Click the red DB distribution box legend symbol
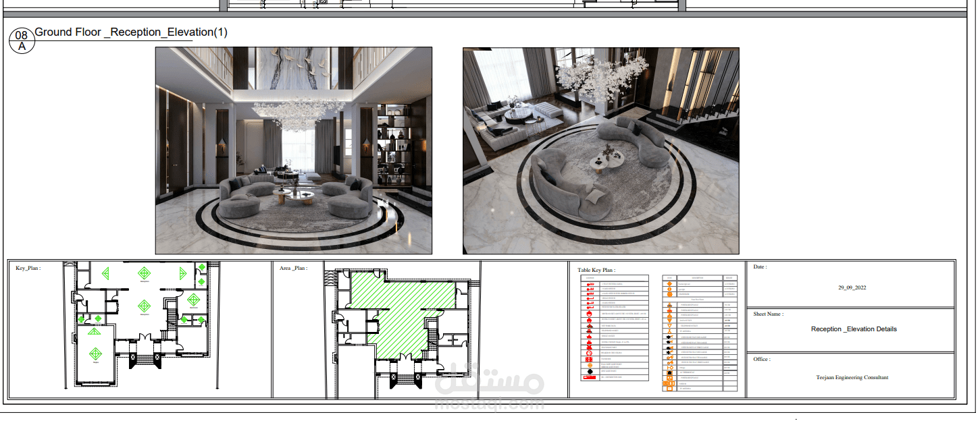The image size is (980, 421). point(591,377)
